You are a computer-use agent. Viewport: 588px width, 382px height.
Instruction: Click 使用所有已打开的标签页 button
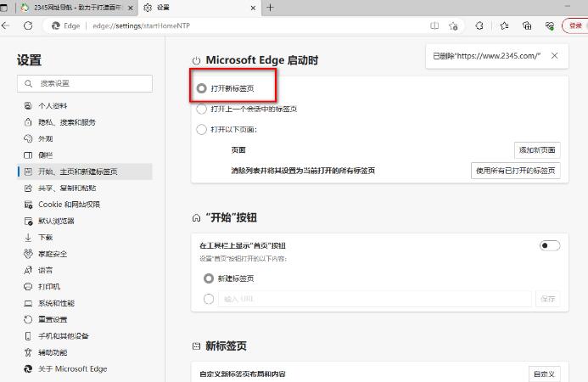(516, 171)
